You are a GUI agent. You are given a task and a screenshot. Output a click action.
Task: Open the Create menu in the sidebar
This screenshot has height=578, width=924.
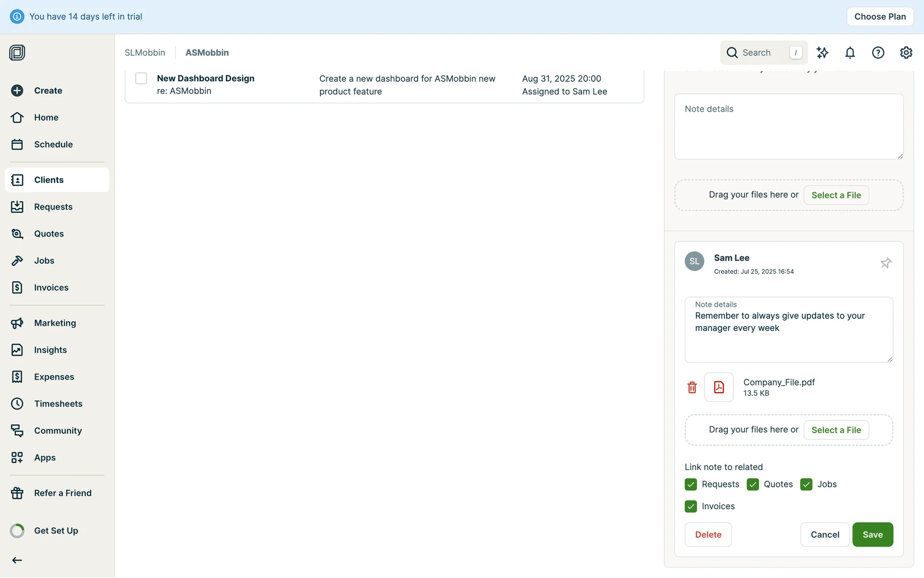coord(48,91)
